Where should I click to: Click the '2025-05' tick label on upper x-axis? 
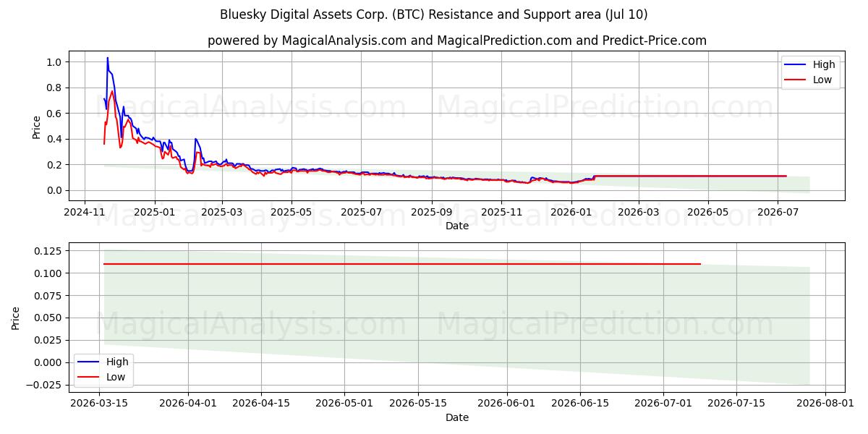click(x=291, y=212)
